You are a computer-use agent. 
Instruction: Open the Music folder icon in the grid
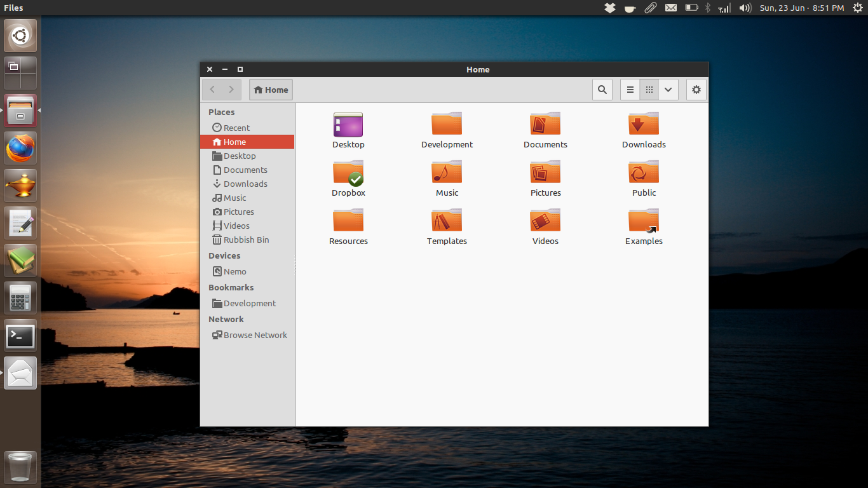click(x=447, y=172)
